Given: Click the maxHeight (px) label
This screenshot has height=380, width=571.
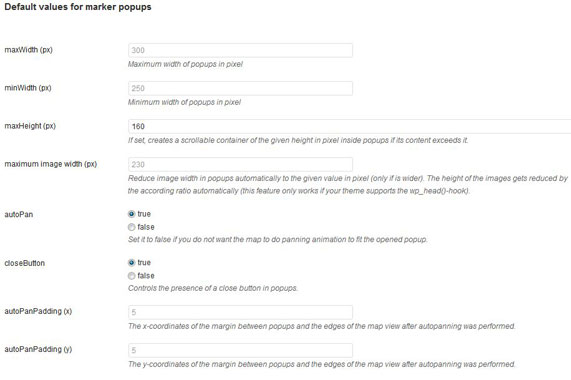Looking at the screenshot, I should tap(30, 126).
